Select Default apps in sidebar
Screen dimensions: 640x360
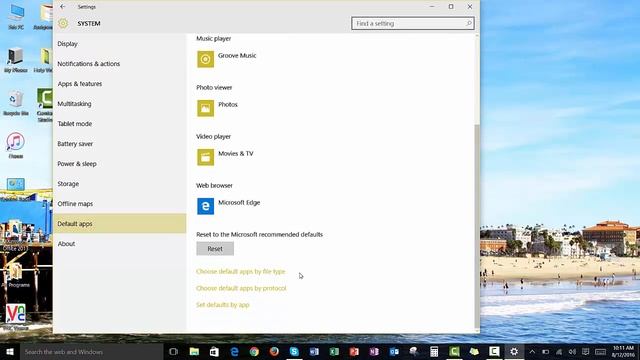pyautogui.click(x=120, y=224)
